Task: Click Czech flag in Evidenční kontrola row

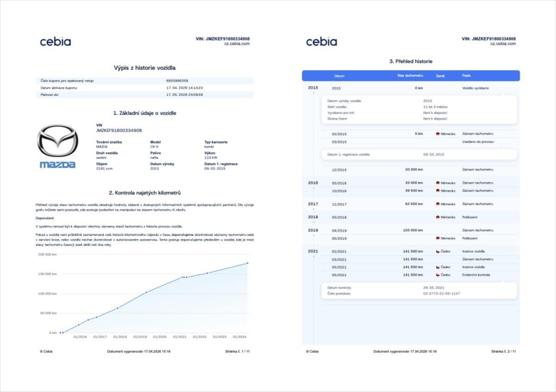Action: [437, 275]
